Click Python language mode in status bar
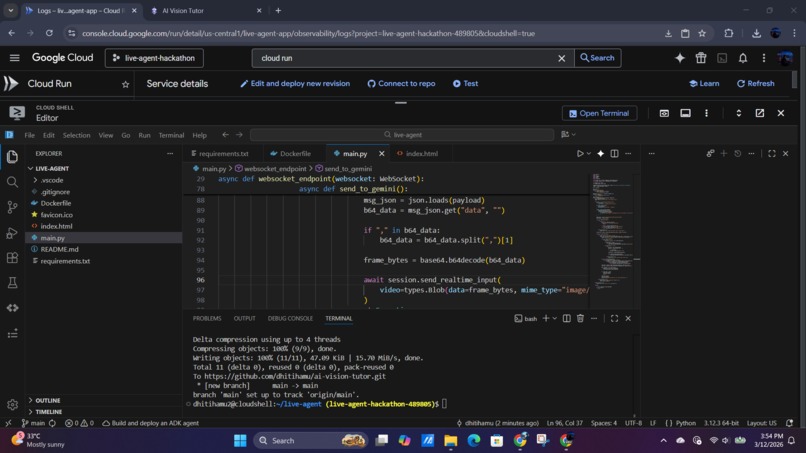The image size is (806, 453). pos(685,423)
